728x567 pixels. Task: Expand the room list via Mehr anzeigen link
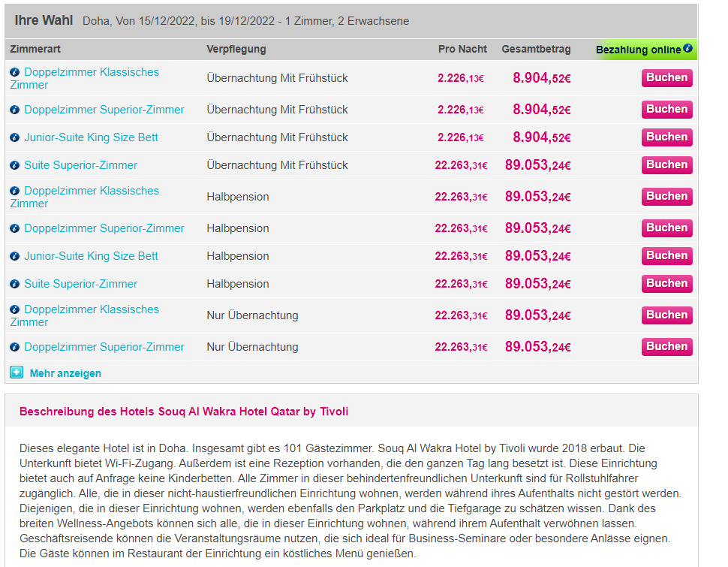(65, 373)
